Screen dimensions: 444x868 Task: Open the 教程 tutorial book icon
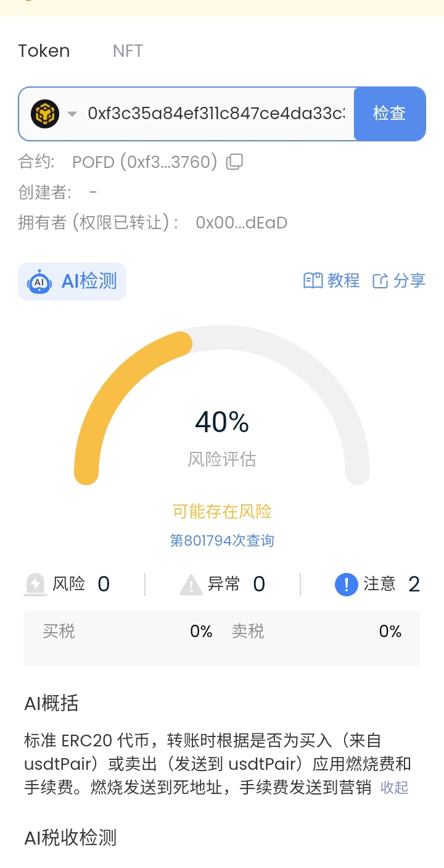click(x=313, y=281)
